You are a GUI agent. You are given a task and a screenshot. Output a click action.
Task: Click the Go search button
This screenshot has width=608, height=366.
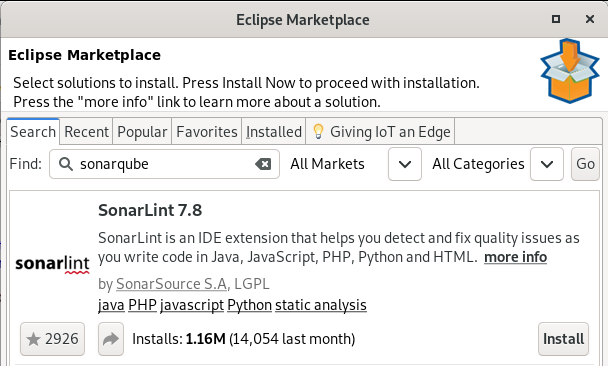point(585,164)
